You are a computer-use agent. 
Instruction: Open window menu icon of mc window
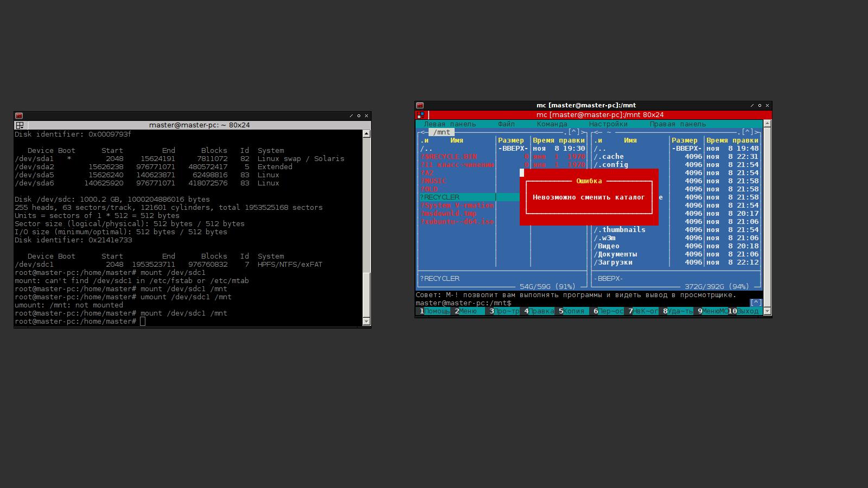(x=420, y=106)
